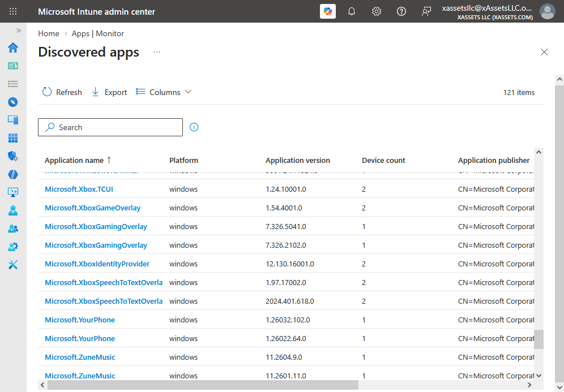Open the Explorer compass icon in sidebar
Image resolution: width=564 pixels, height=392 pixels.
coord(13,102)
